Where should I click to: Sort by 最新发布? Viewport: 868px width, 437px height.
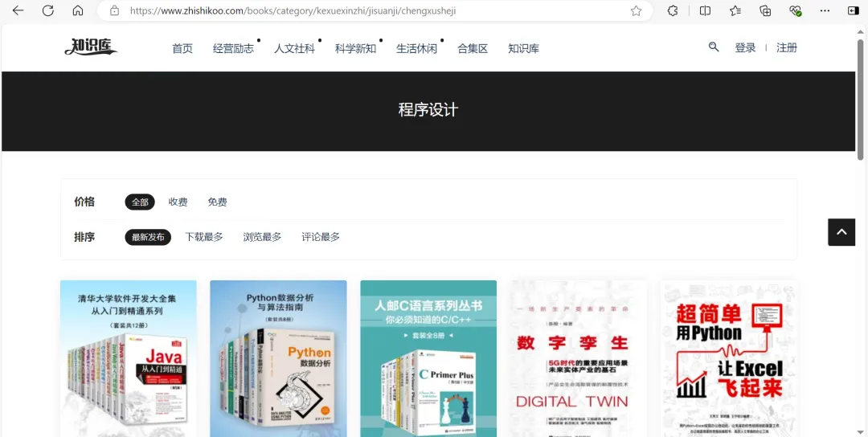click(148, 237)
